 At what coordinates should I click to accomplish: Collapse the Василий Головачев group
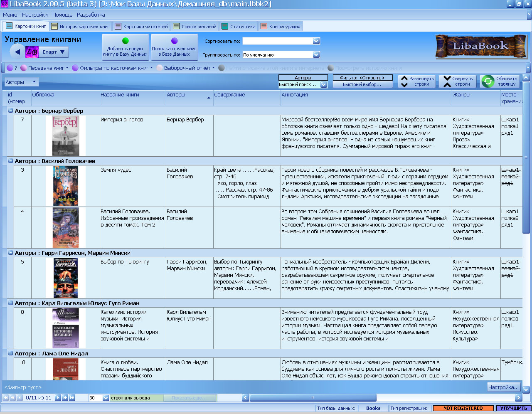click(11, 161)
